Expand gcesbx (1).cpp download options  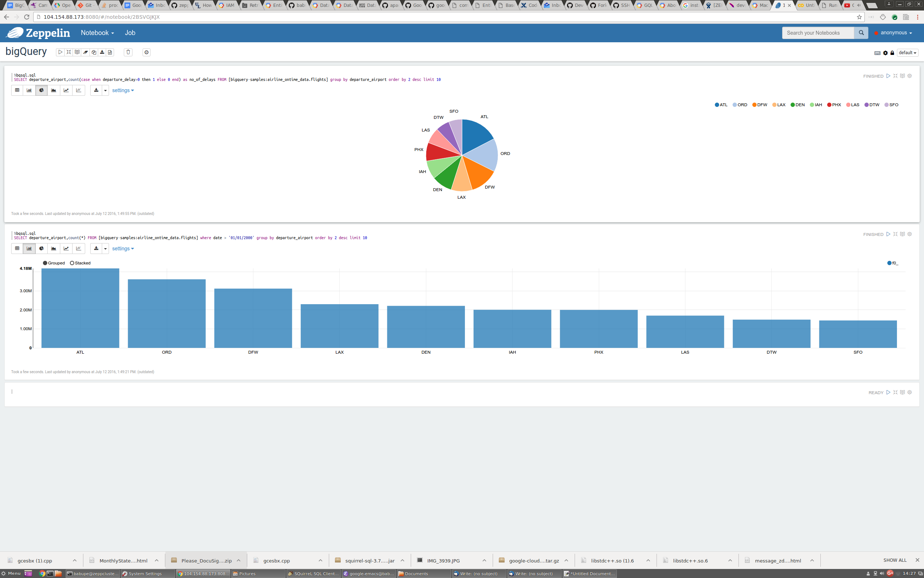click(x=75, y=560)
